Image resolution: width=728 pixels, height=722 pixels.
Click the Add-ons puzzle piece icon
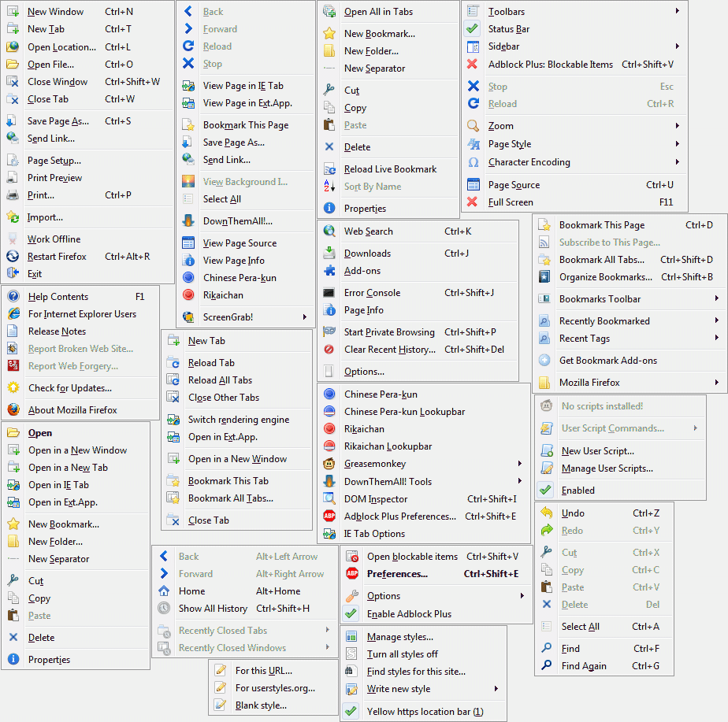pyautogui.click(x=329, y=271)
